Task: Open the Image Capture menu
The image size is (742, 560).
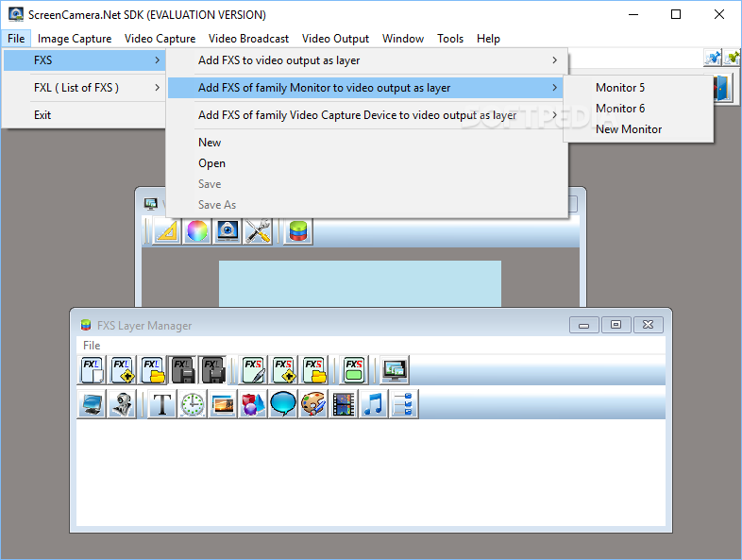Action: pos(75,39)
